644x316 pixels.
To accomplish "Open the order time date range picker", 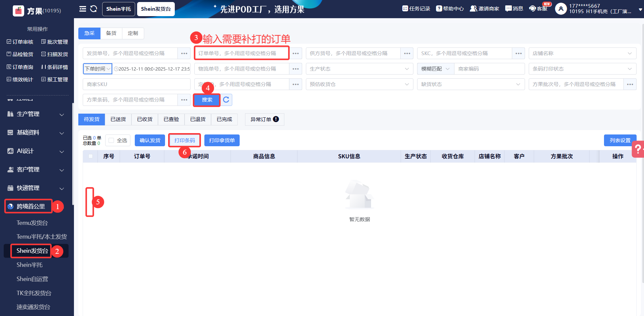I will coord(152,69).
